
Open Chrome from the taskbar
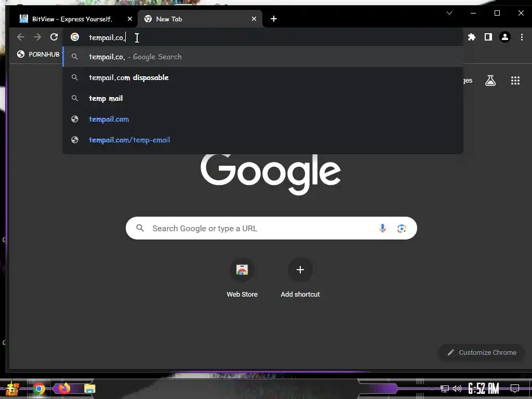(x=38, y=389)
